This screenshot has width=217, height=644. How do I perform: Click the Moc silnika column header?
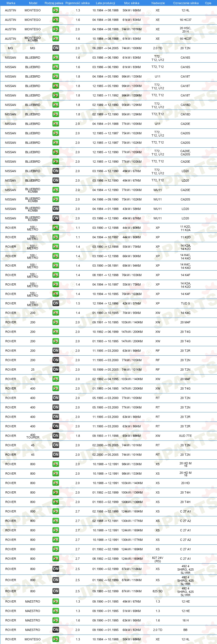point(132,3)
